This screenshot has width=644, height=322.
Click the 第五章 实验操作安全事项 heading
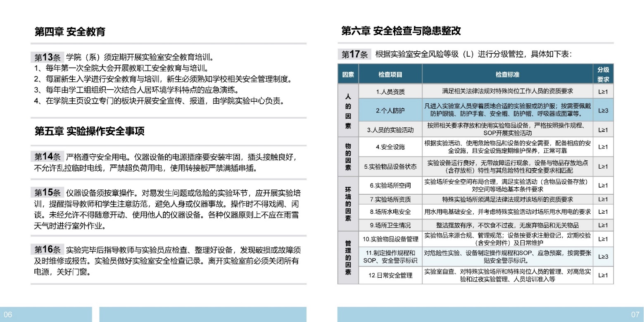[x=89, y=131]
